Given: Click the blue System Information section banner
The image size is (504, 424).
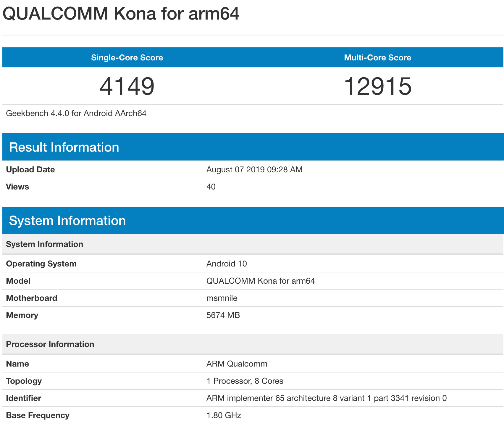Looking at the screenshot, I should tap(67, 221).
